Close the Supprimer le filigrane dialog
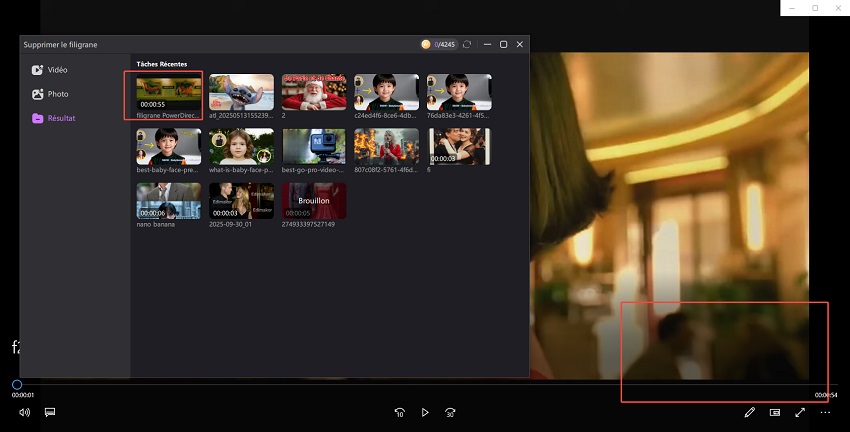This screenshot has width=850, height=432. pyautogui.click(x=519, y=44)
